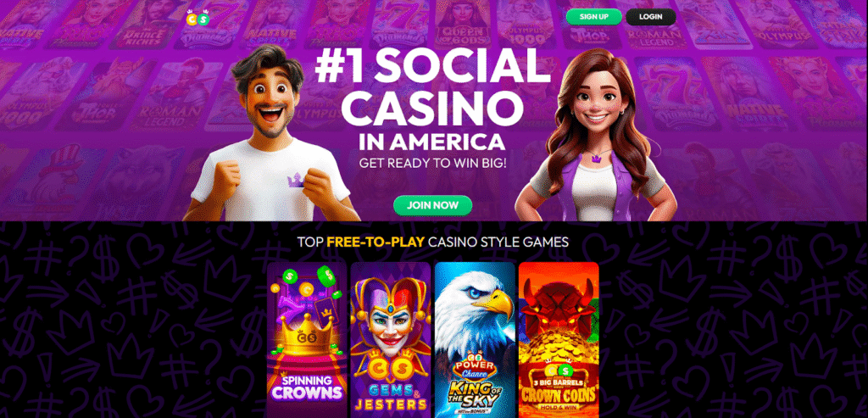The height and width of the screenshot is (418, 868).
Task: Click the black LOGIN button
Action: (650, 17)
